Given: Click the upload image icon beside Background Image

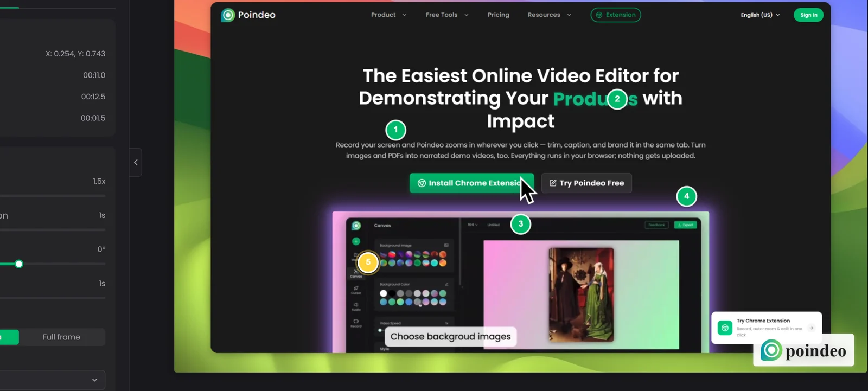Looking at the screenshot, I should coord(446,245).
